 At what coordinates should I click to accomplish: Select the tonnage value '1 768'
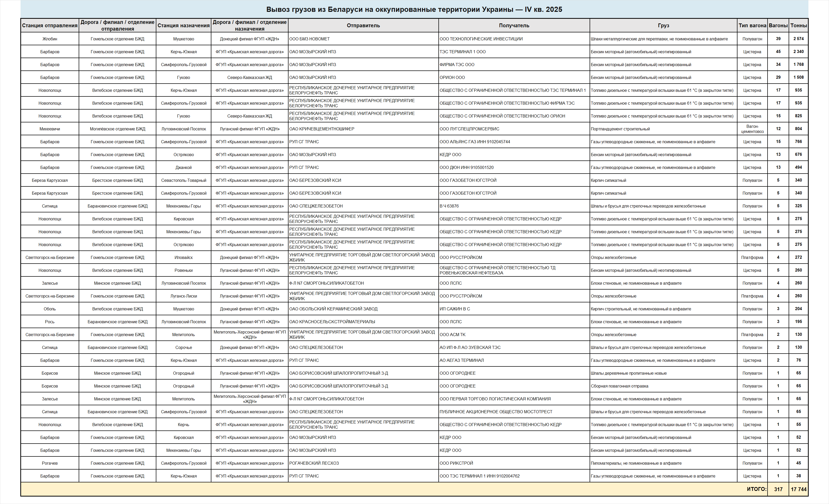tap(799, 64)
